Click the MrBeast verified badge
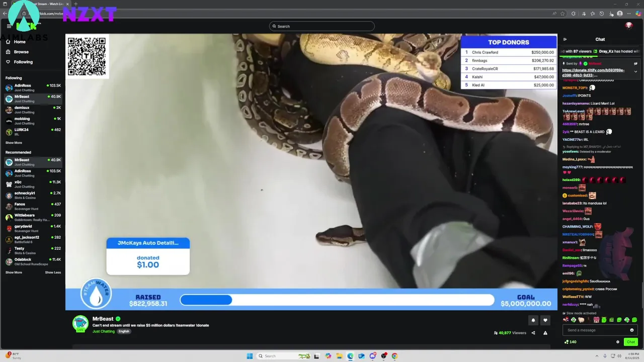This screenshot has width=644, height=362. [118, 319]
